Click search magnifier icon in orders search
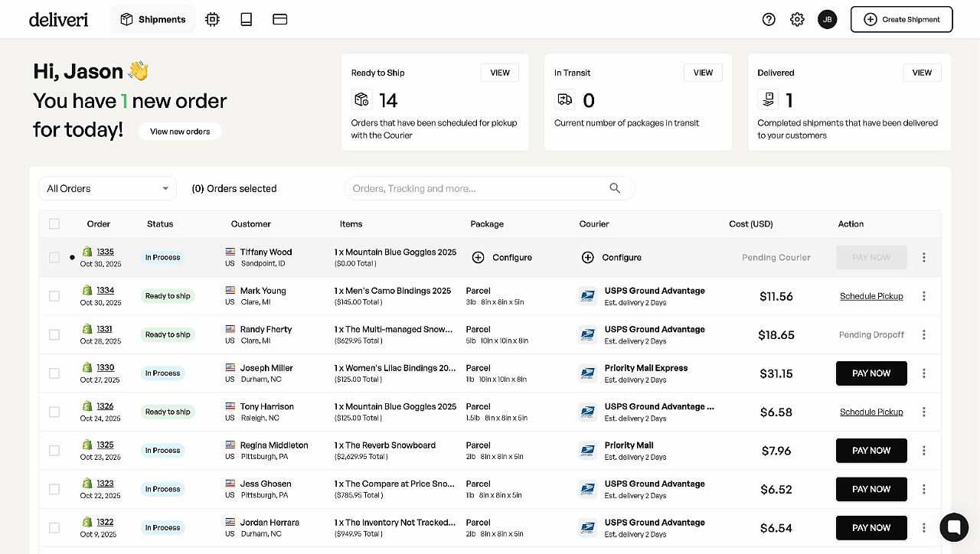Image resolution: width=980 pixels, height=554 pixels. [615, 188]
